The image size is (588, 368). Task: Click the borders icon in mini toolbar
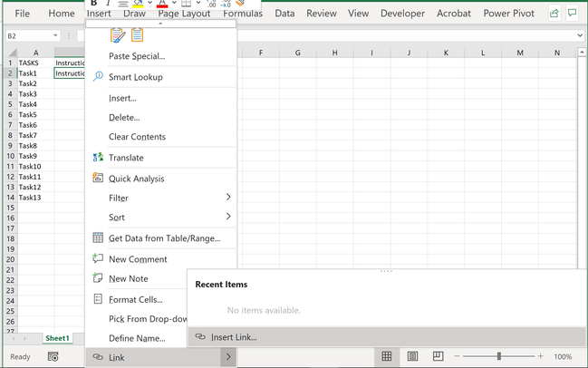coord(186,3)
